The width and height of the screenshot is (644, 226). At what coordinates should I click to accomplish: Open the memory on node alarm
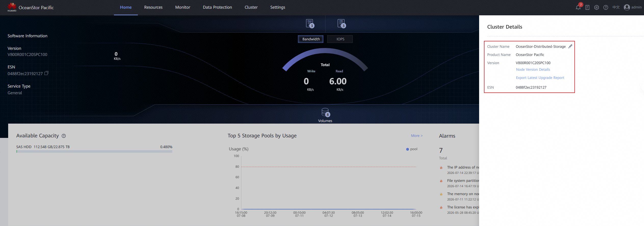tap(463, 194)
